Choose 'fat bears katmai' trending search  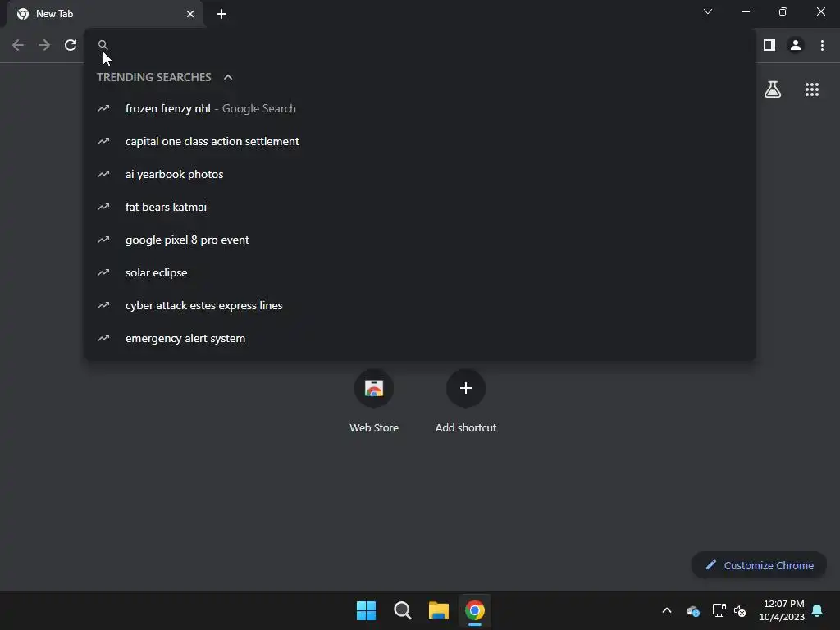coord(420,207)
